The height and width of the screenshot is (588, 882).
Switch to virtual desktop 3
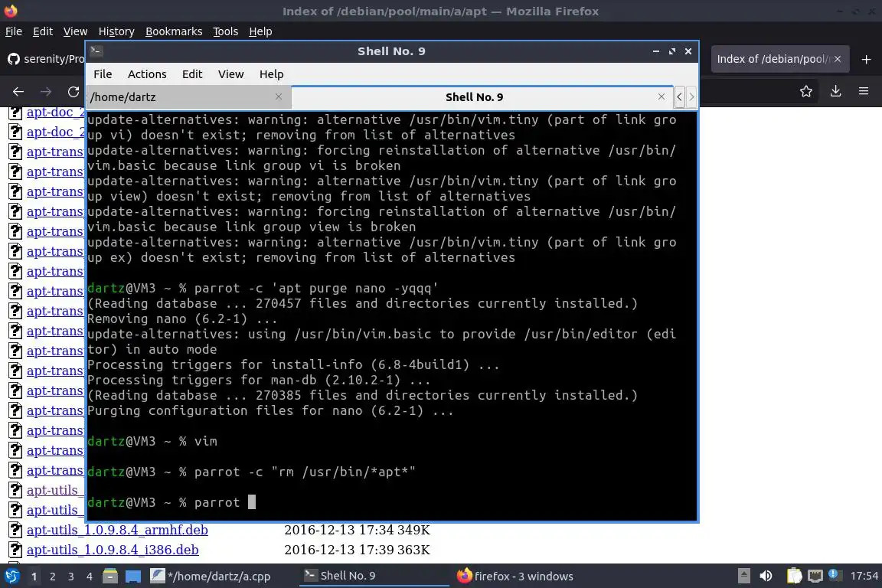tap(71, 577)
